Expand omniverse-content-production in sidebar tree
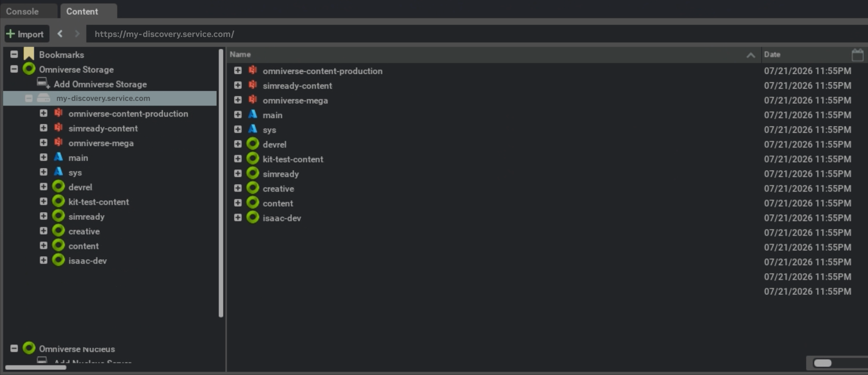The image size is (868, 375). tap(43, 113)
